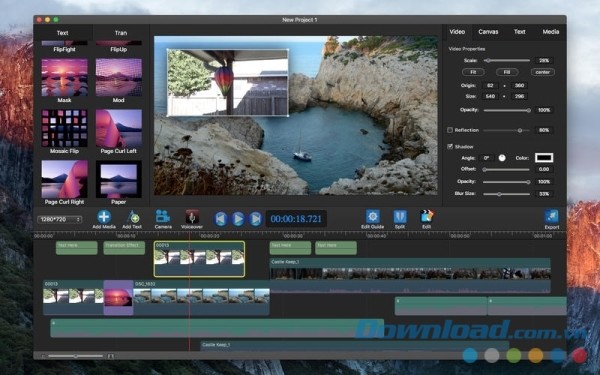This screenshot has height=375, width=600.
Task: Adjust the Reflection amount slider
Action: 507,130
